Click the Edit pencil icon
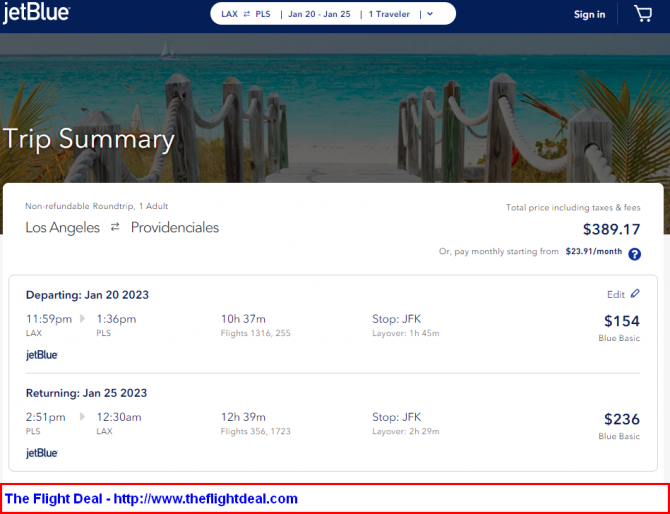This screenshot has height=514, width=670. coord(635,294)
